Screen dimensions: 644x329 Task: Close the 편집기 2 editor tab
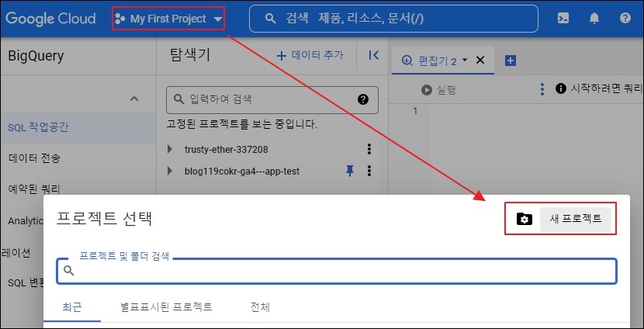pyautogui.click(x=480, y=60)
